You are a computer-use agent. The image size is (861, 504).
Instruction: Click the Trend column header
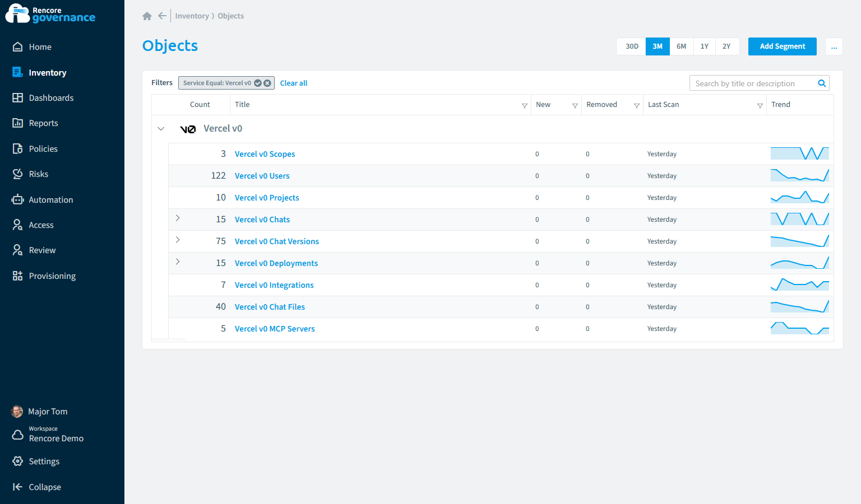[x=781, y=105]
